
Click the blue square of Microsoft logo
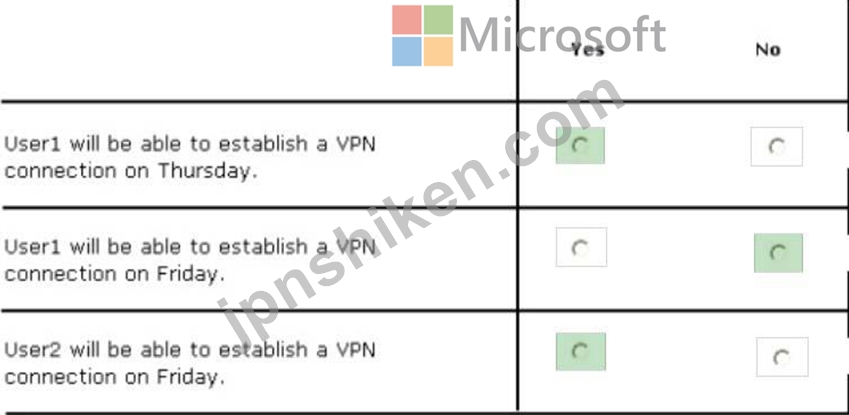click(407, 51)
